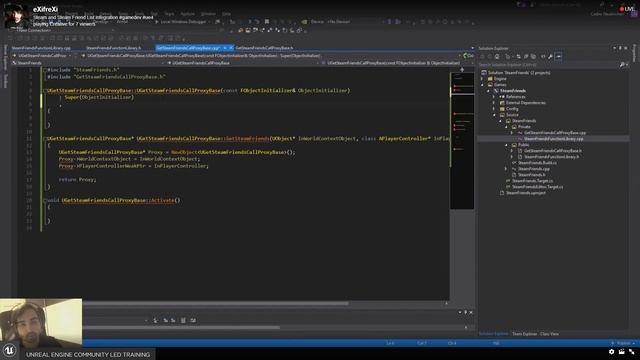This screenshot has height=360, width=640.
Task: Click the Home icon in Solution Explorer toolbar
Action: click(497, 56)
